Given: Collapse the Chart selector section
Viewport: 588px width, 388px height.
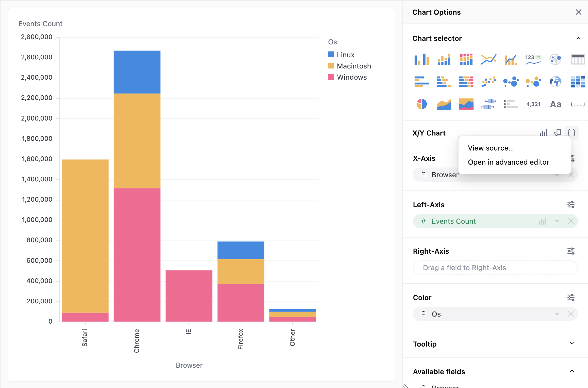Looking at the screenshot, I should click(578, 38).
